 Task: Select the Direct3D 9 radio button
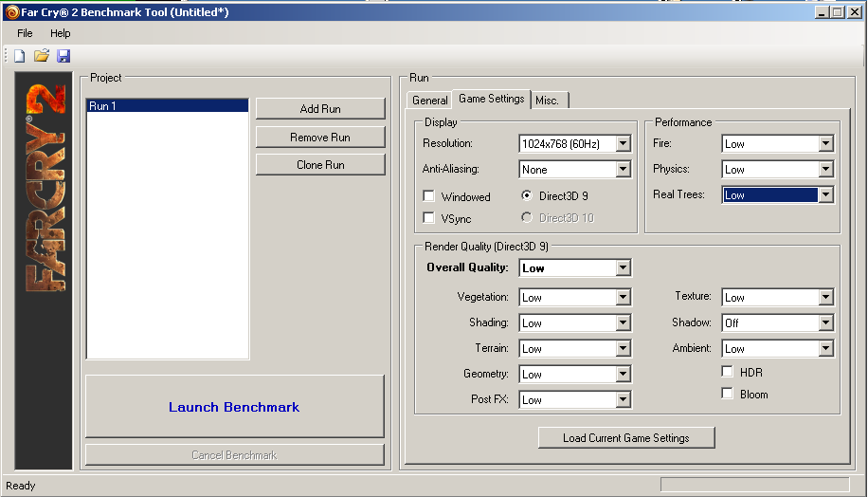[x=527, y=195]
